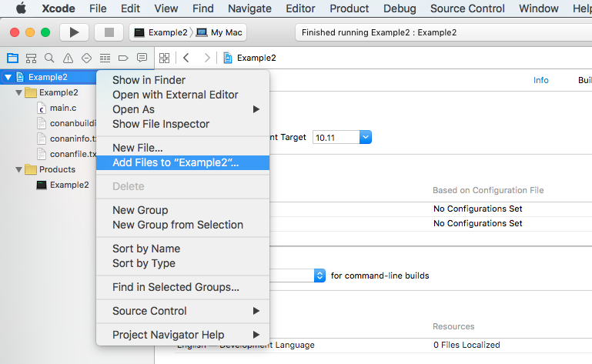Image resolution: width=592 pixels, height=364 pixels.
Task: Open the Debug menu
Action: point(400,8)
